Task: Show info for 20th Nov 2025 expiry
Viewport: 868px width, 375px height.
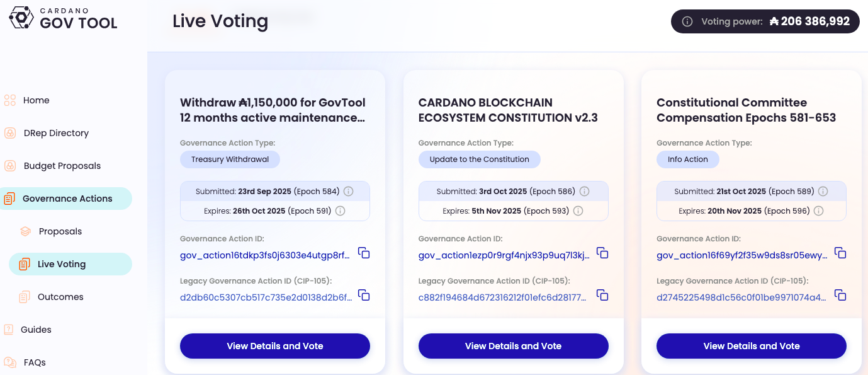Action: click(818, 211)
